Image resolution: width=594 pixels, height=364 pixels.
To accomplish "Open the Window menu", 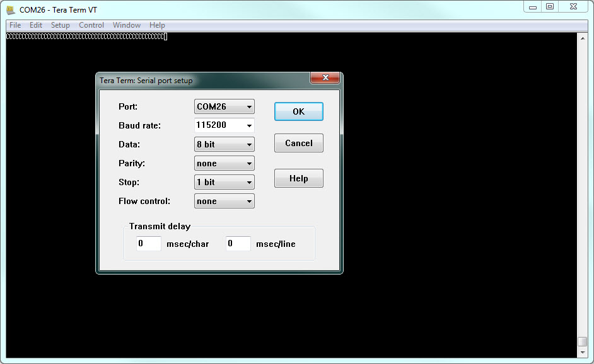I will pyautogui.click(x=127, y=25).
